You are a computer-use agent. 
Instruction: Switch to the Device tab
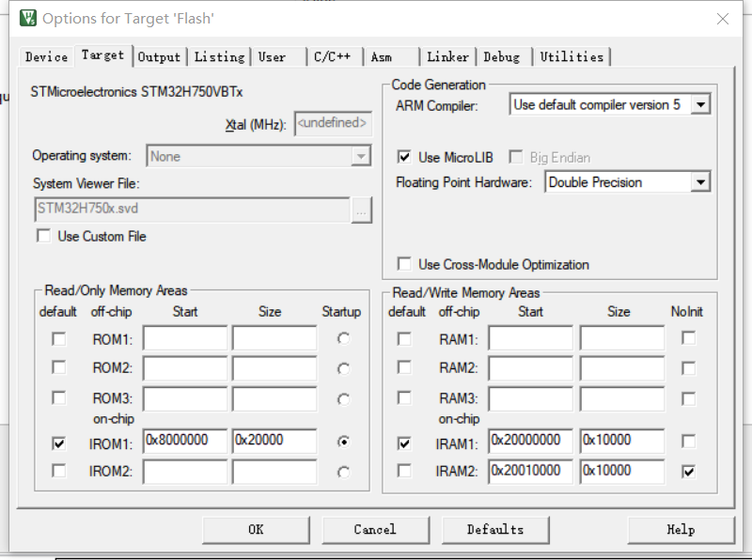pos(46,56)
